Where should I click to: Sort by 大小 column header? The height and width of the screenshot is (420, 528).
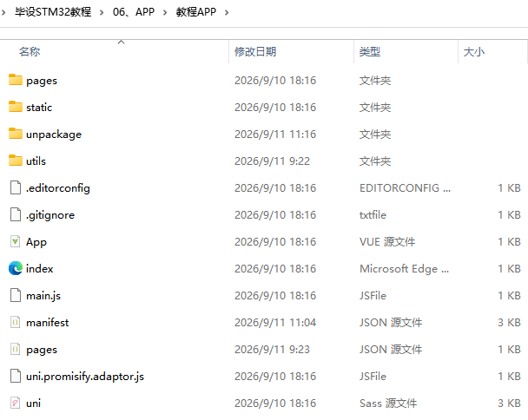coord(474,52)
